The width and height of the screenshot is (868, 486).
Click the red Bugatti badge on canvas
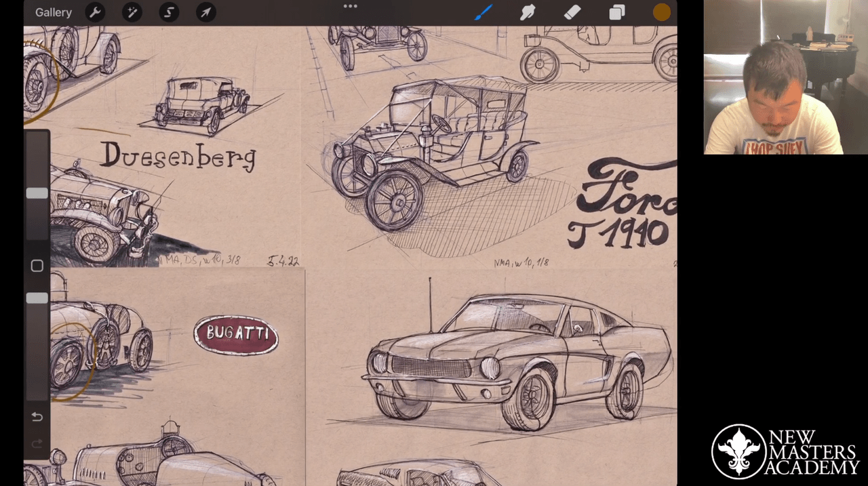236,335
